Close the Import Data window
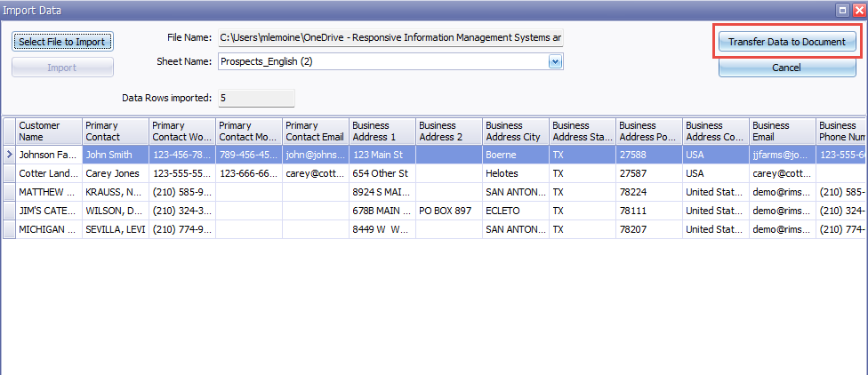 point(859,10)
